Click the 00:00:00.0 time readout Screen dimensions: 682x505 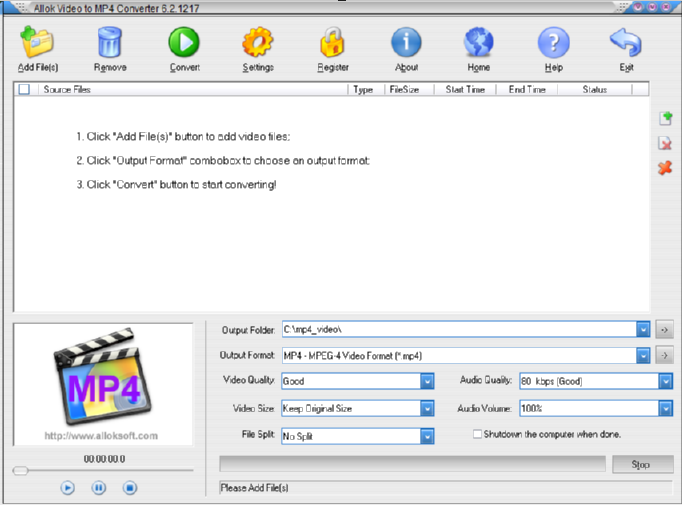[x=104, y=459]
